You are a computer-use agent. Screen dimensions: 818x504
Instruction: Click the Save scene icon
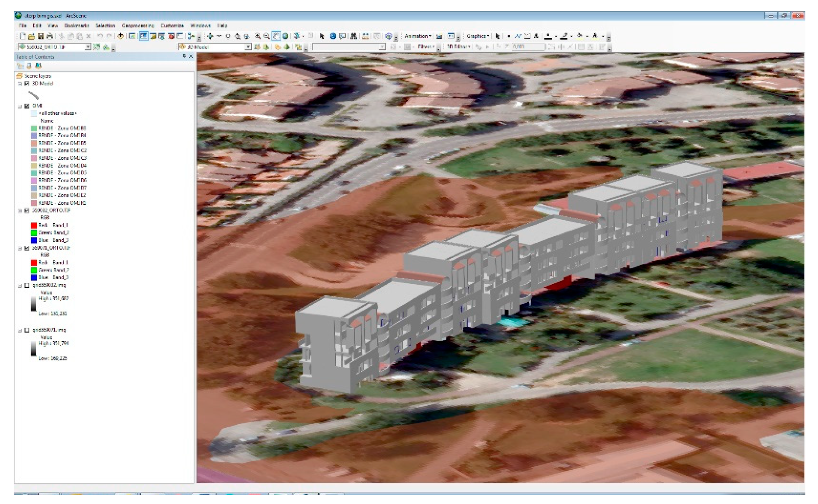click(x=41, y=36)
